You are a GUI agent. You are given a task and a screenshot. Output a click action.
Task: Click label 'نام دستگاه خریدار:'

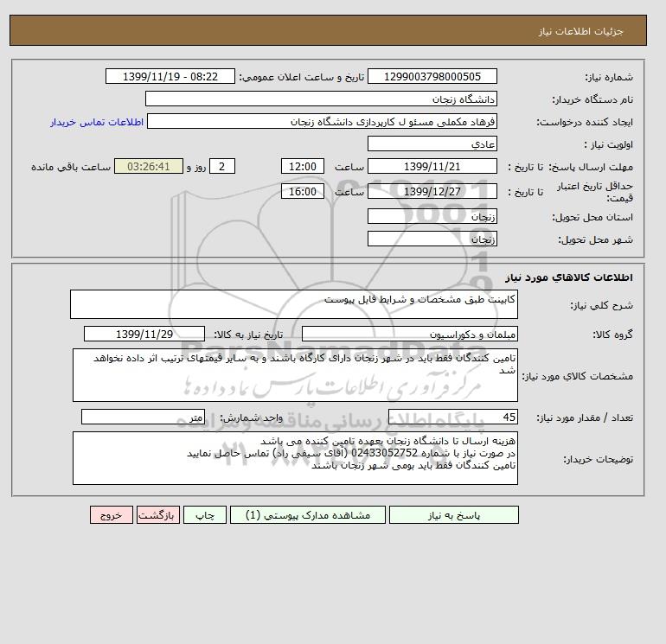point(592,99)
